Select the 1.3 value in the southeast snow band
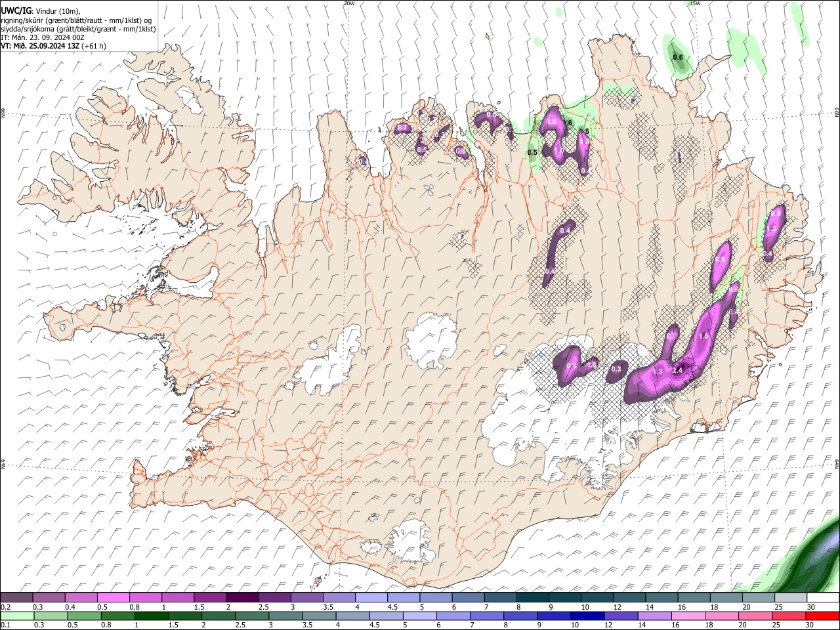The height and width of the screenshot is (630, 840). [658, 371]
